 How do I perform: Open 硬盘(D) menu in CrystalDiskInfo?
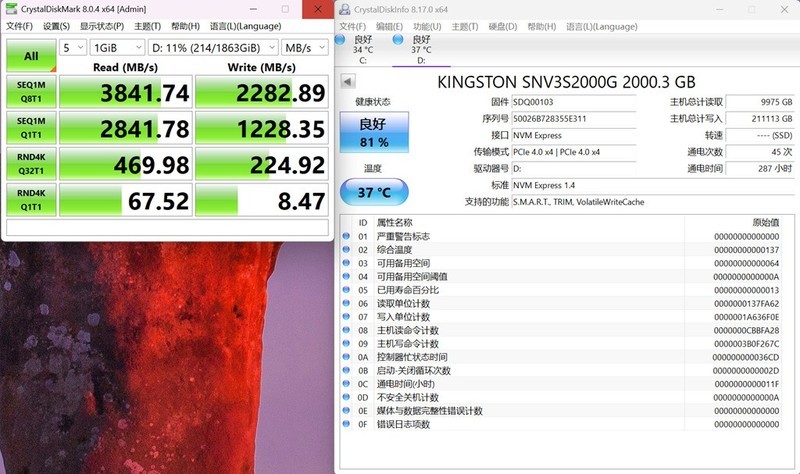point(503,27)
